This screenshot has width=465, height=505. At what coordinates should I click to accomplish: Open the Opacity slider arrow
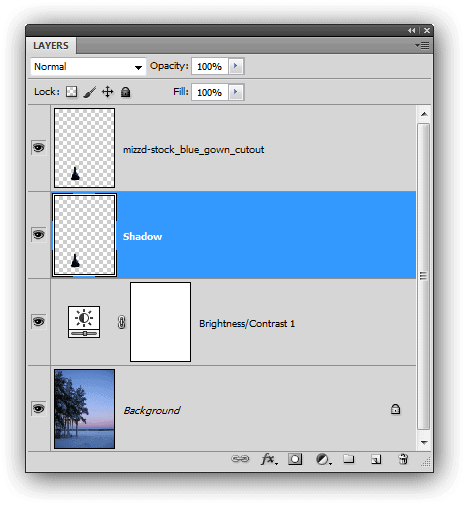[x=236, y=66]
